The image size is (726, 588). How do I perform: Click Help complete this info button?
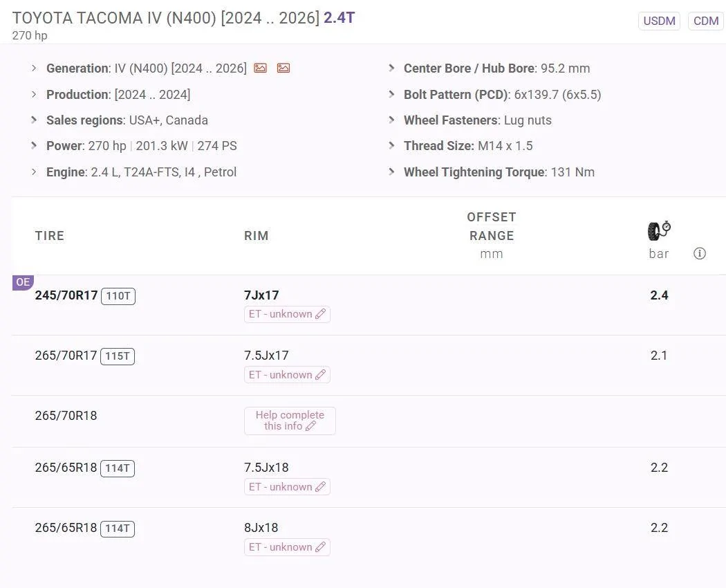point(290,421)
